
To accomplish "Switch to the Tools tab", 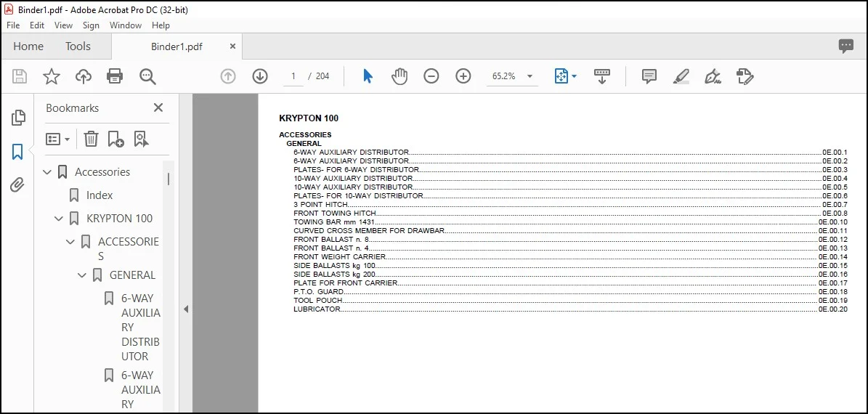I will (78, 46).
